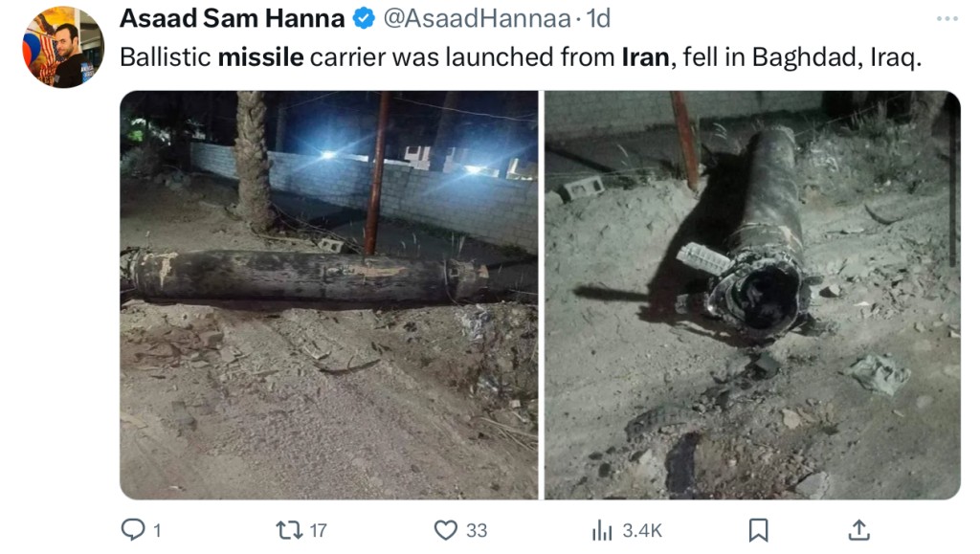The image size is (980, 554).
Task: Open the right photo showing the missile end
Action: click(x=752, y=295)
